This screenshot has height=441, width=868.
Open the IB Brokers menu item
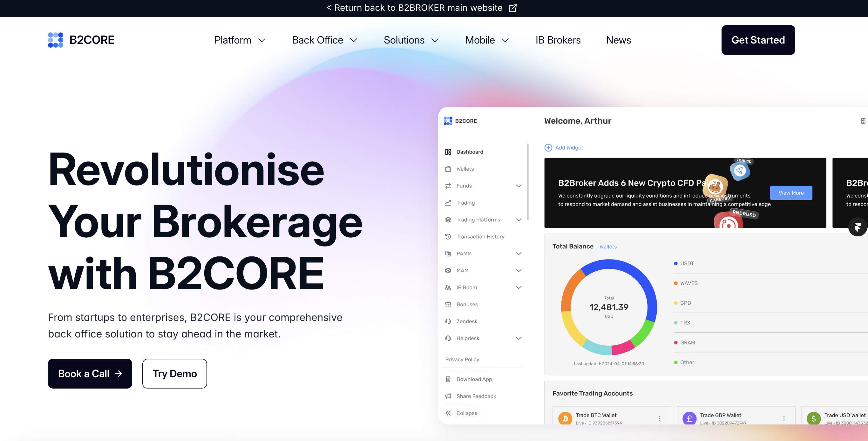558,40
